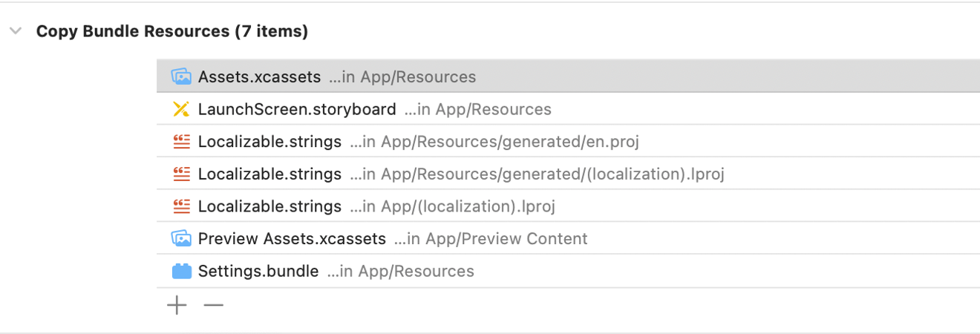Remove selected resource with the minus button
Screen dimensions: 980x334
[x=213, y=305]
